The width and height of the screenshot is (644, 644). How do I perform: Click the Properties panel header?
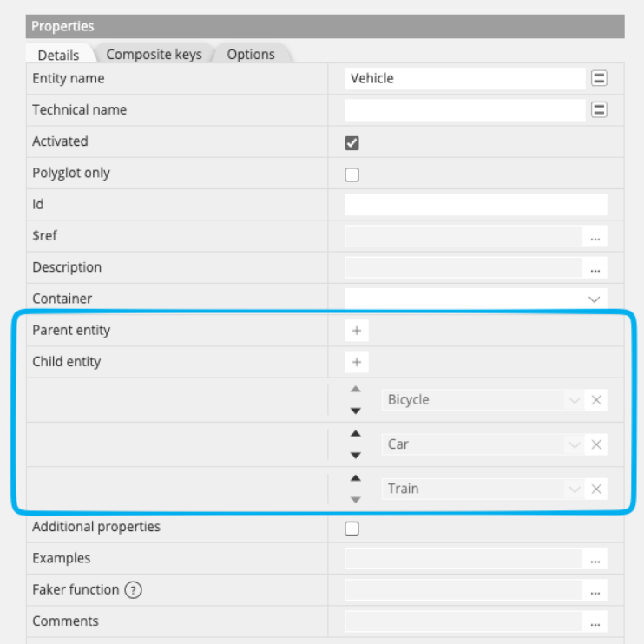(325, 26)
